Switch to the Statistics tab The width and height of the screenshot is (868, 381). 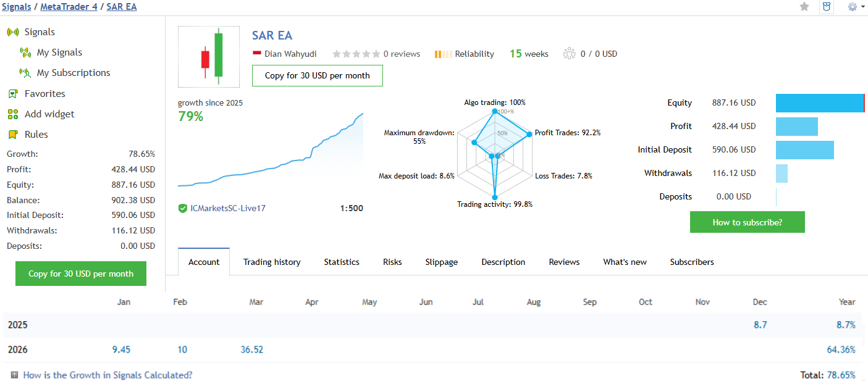342,262
